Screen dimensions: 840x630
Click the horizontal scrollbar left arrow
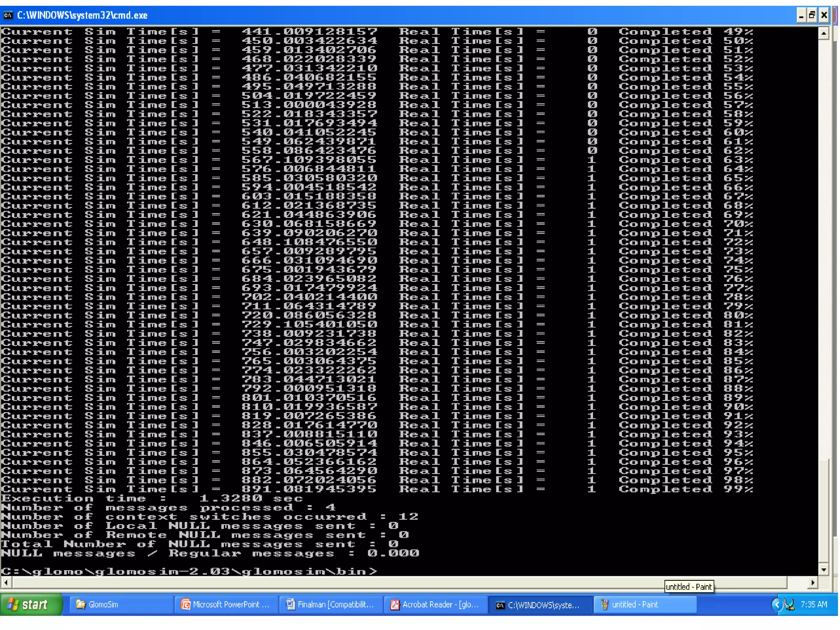click(x=6, y=582)
